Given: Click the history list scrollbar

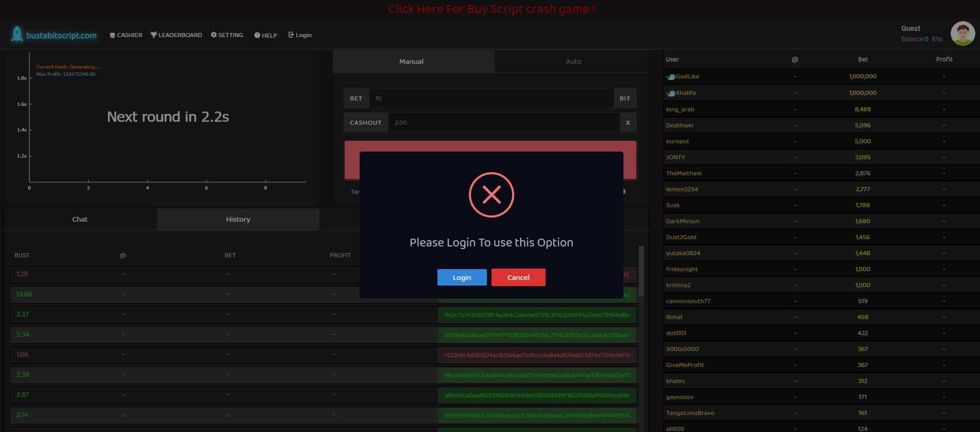Looking at the screenshot, I should click(x=641, y=271).
